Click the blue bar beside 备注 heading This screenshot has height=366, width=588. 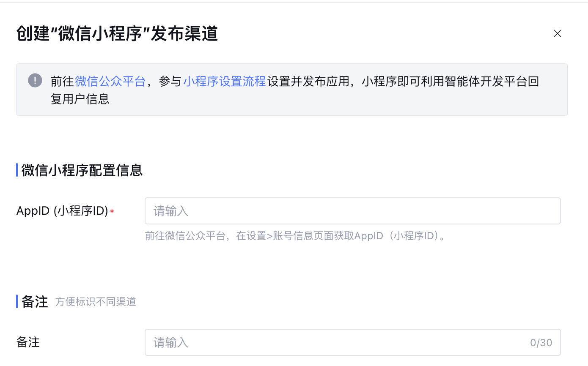point(17,301)
